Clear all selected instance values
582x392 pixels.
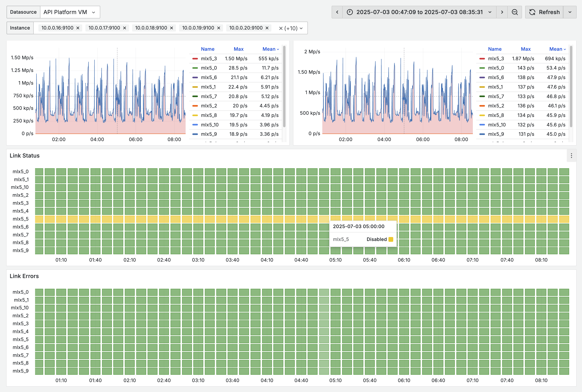tap(281, 28)
